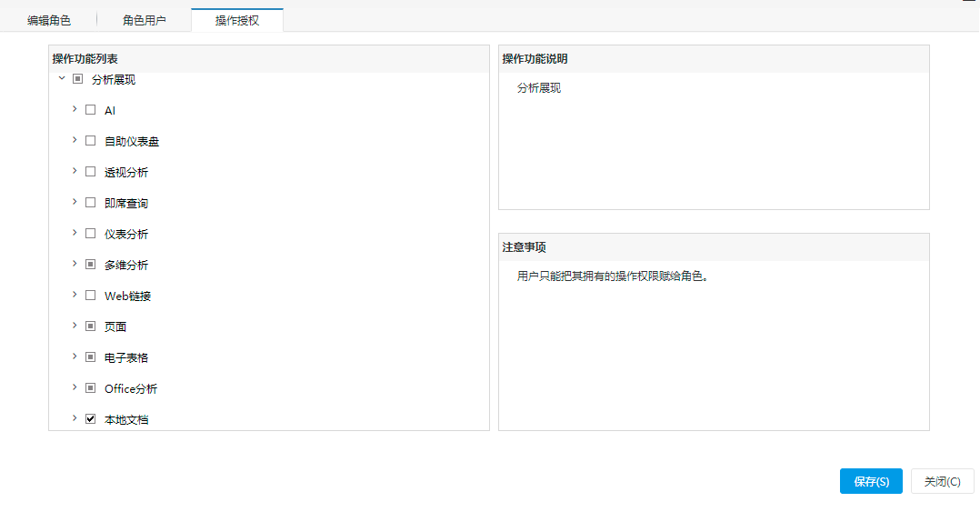Switch to the 编辑角色 tab
The image size is (980, 512).
click(49, 21)
